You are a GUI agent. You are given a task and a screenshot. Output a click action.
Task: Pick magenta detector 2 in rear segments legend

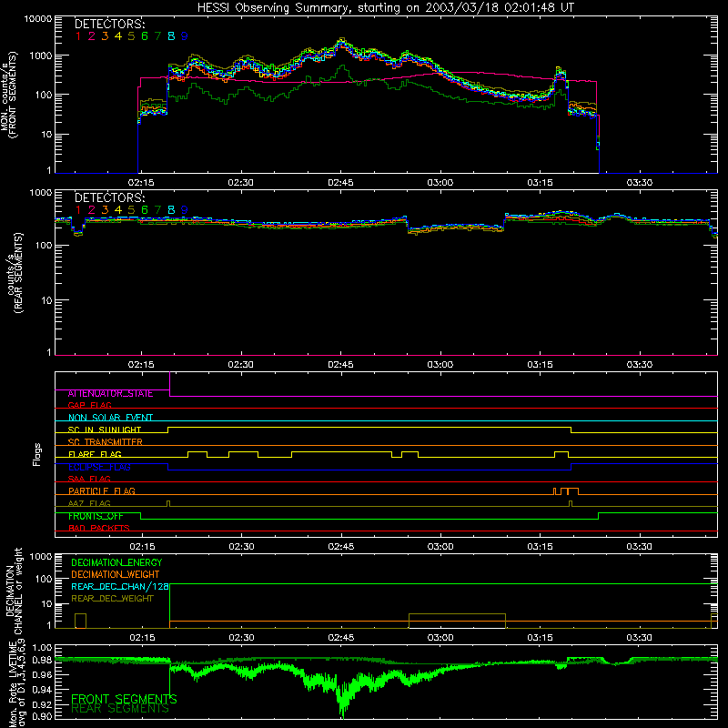point(92,210)
